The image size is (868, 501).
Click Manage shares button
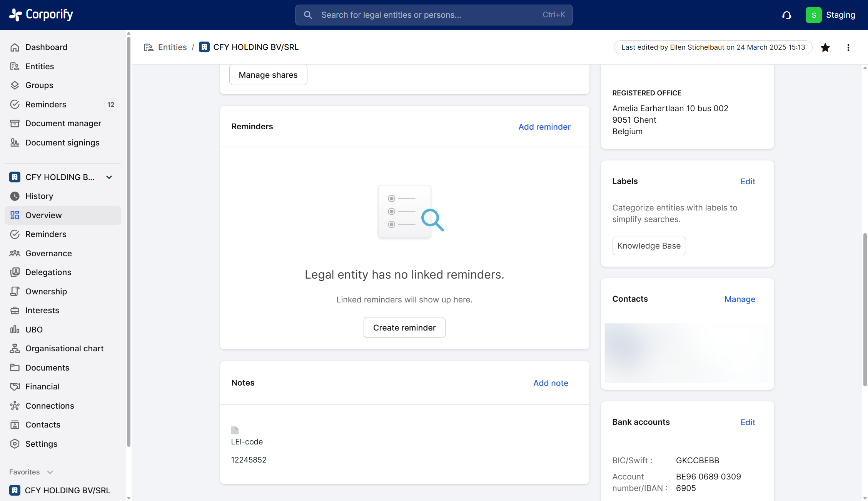tap(268, 75)
